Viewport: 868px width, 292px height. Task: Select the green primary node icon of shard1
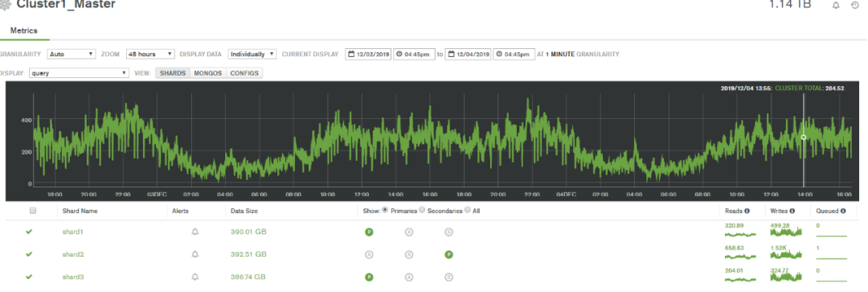pos(369,232)
